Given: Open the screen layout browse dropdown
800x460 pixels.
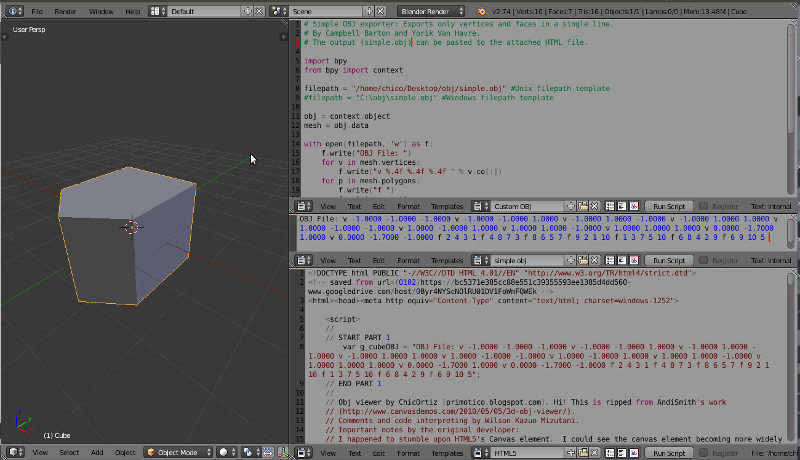Looking at the screenshot, I should [x=158, y=11].
